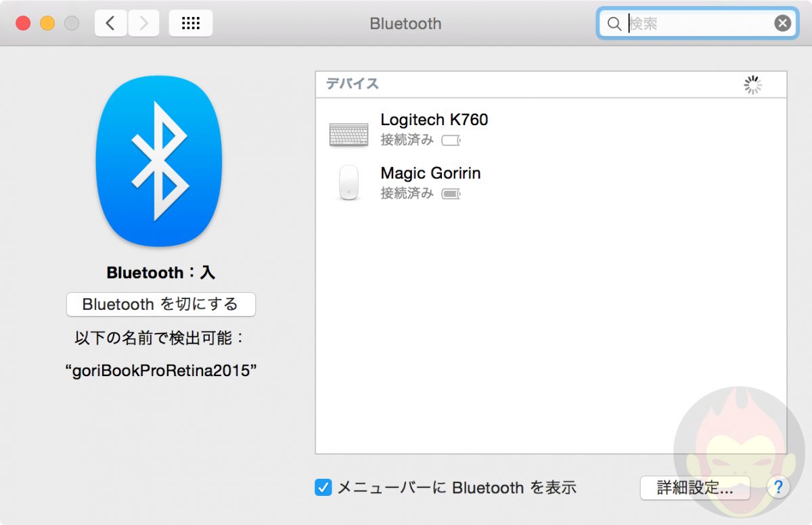This screenshot has width=812, height=525.
Task: Click the magnifying glass in the search field
Action: click(x=614, y=23)
